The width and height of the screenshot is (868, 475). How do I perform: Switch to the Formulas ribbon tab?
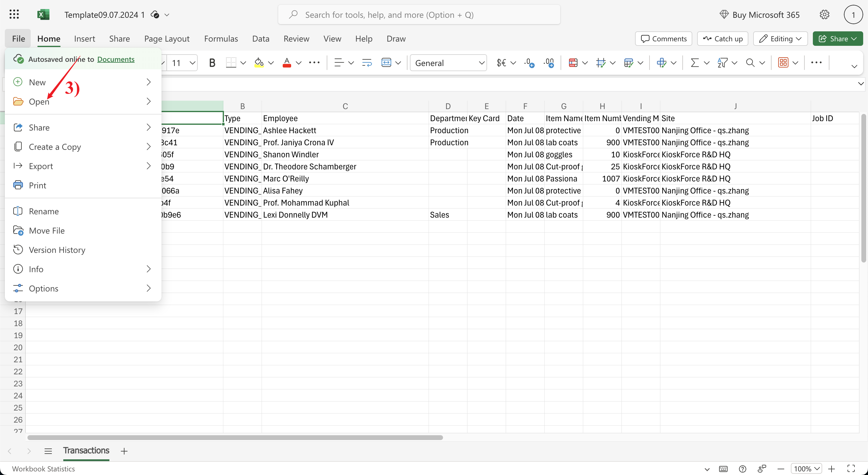click(221, 38)
